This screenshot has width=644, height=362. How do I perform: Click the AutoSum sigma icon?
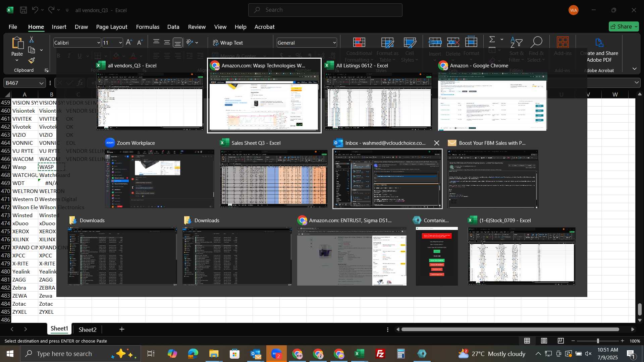click(x=492, y=40)
